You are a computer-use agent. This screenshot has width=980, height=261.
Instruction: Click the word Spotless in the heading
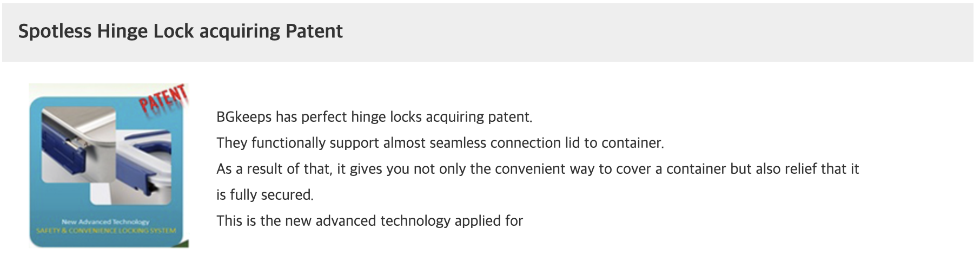click(x=55, y=31)
